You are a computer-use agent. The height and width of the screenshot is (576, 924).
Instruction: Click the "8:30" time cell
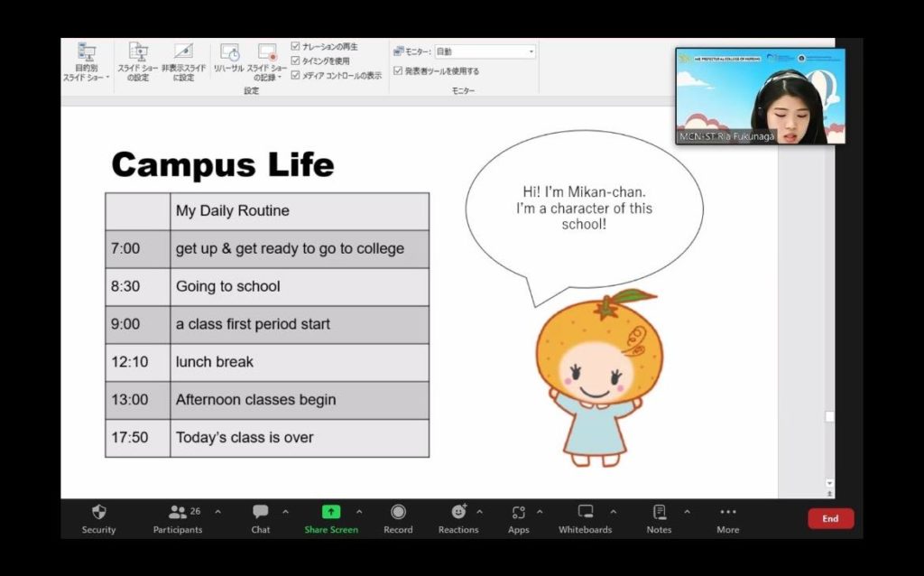tap(138, 286)
